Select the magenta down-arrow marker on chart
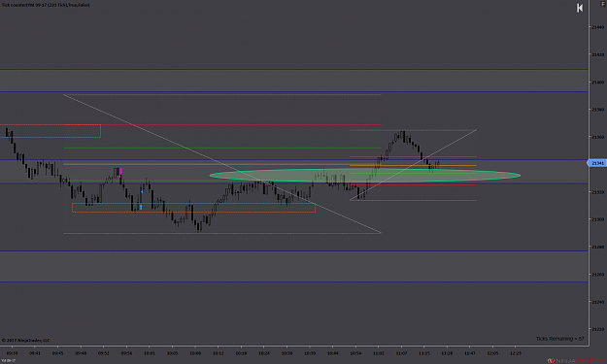The image size is (607, 364). click(x=120, y=171)
